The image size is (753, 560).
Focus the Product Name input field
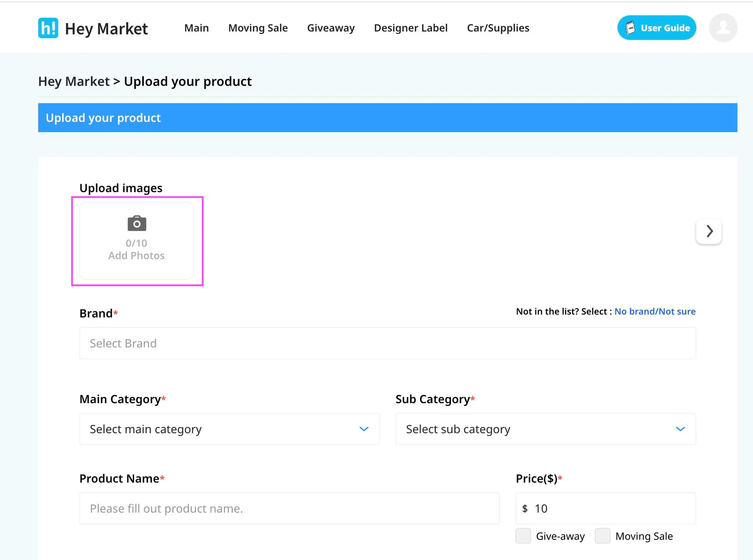[x=289, y=508]
